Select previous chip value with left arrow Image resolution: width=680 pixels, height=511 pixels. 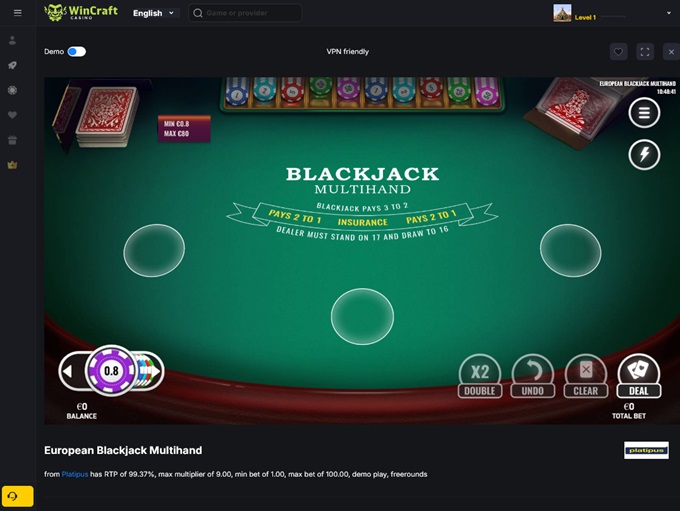click(x=68, y=371)
